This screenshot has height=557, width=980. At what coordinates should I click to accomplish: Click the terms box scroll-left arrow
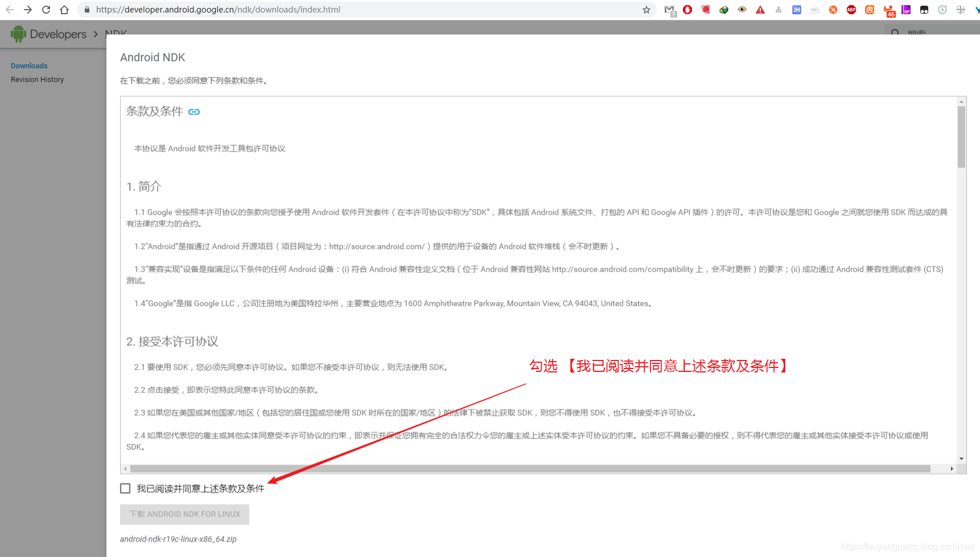point(125,469)
